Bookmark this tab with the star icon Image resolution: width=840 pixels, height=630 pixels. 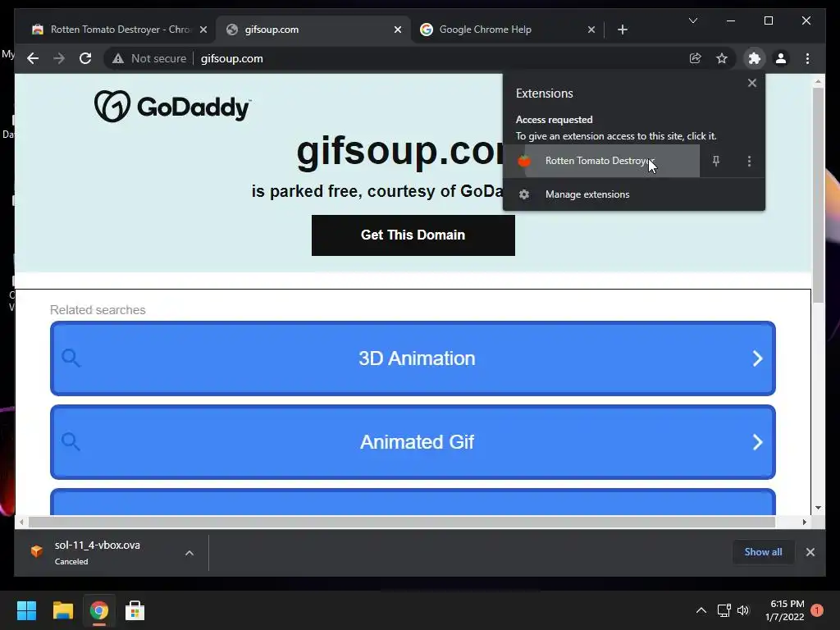pyautogui.click(x=722, y=58)
